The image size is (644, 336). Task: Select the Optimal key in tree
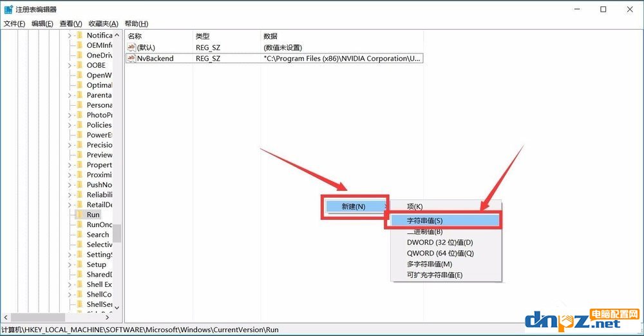(x=99, y=85)
